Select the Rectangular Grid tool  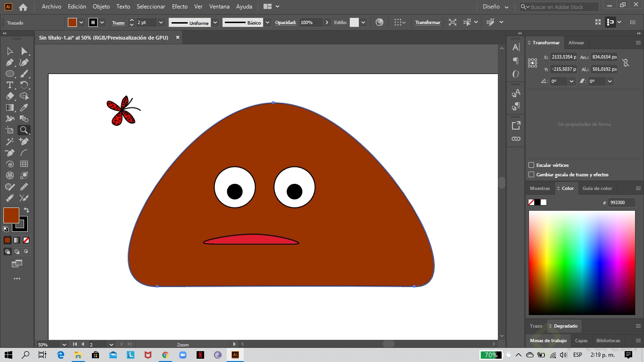pyautogui.click(x=24, y=164)
